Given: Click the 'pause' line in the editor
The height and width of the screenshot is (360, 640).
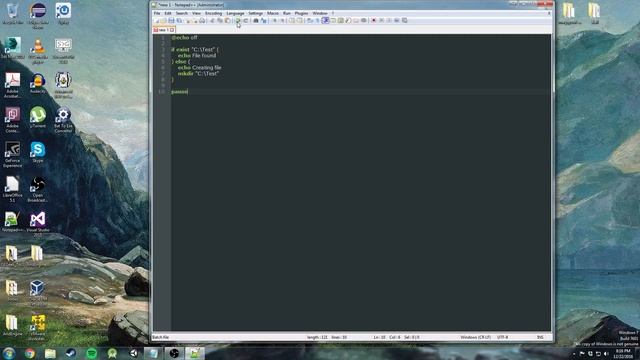Looking at the screenshot, I should pyautogui.click(x=180, y=92).
